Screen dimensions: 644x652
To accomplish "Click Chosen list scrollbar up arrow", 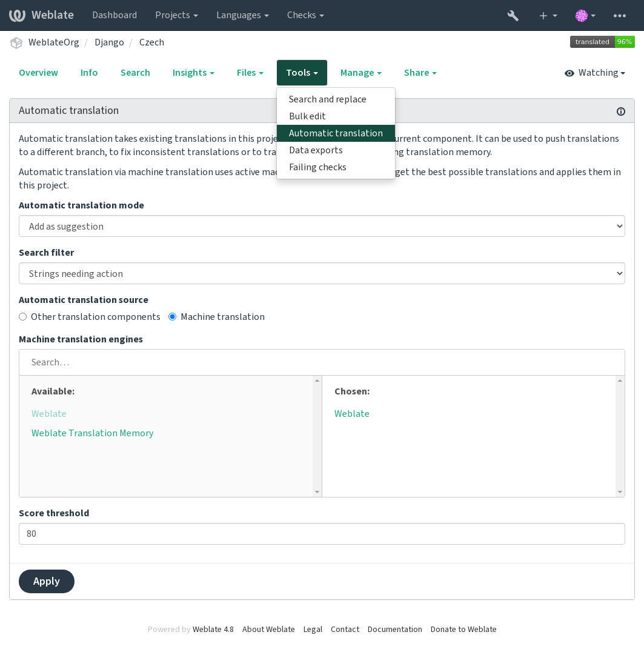I will tap(620, 381).
